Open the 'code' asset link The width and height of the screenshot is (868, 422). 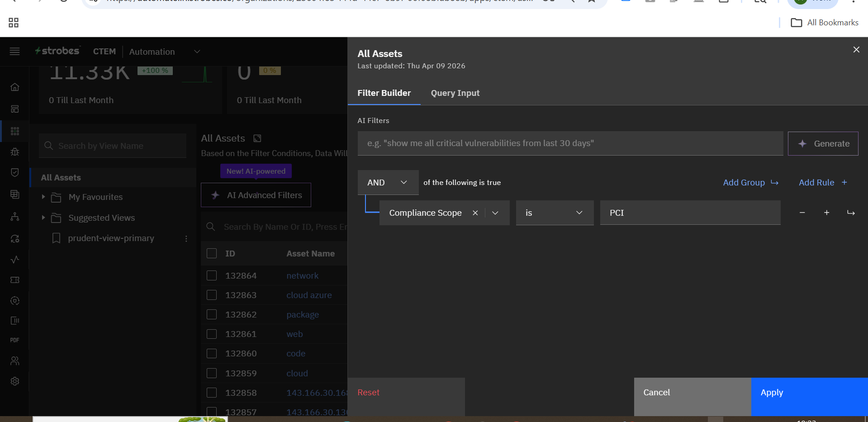tap(296, 353)
